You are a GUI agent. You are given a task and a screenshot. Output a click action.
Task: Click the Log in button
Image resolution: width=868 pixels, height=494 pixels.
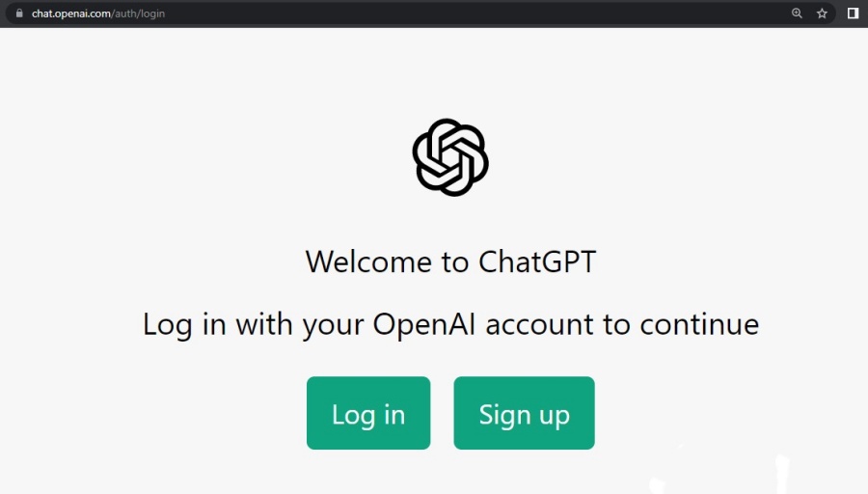(x=368, y=413)
